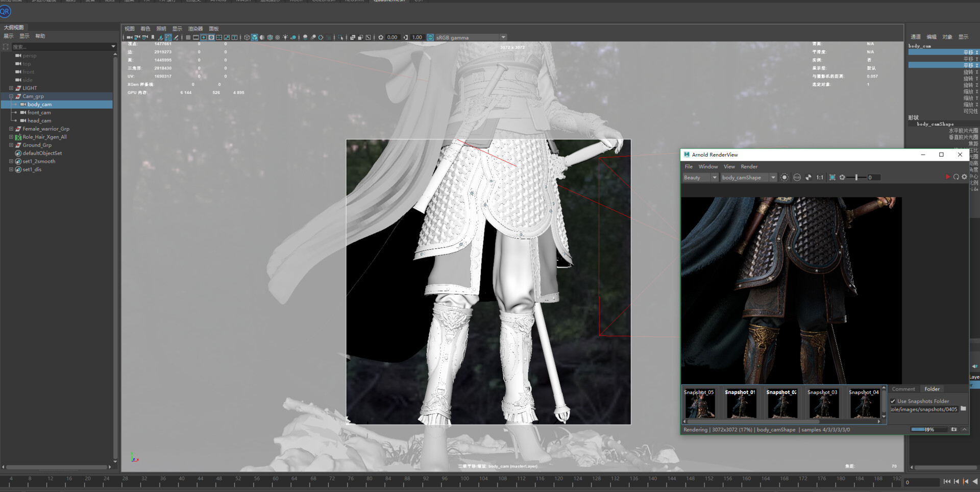
Task: Click the 1:1 zoom button in RenderView
Action: coord(820,178)
